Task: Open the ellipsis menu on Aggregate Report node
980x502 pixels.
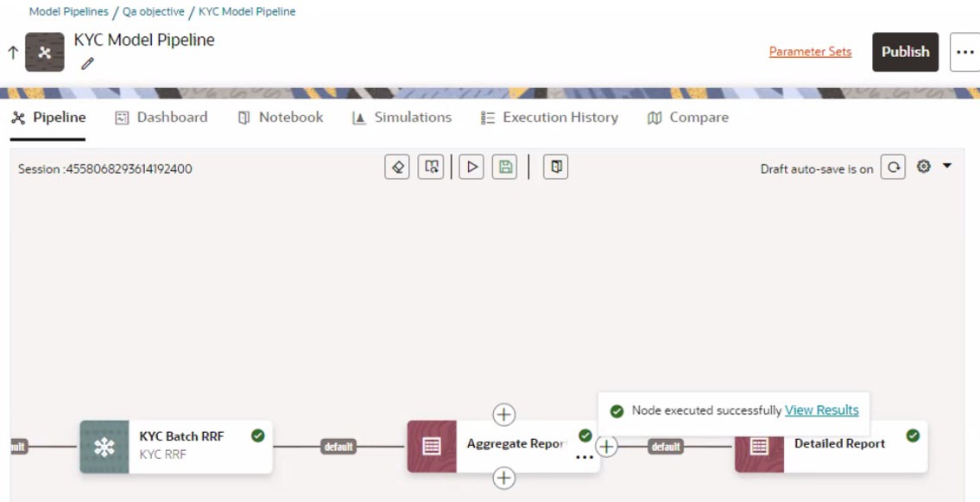Action: [x=585, y=456]
